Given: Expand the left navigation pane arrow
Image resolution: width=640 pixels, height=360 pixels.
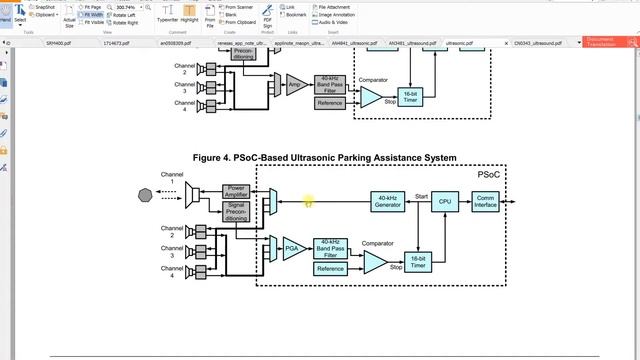Looking at the screenshot, I should coord(7,53).
